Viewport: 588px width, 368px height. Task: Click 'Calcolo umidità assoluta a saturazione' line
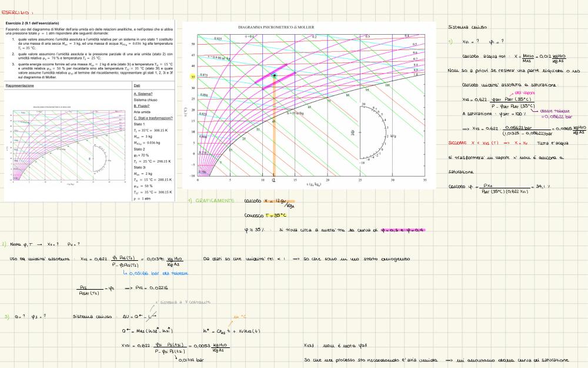coord(509,85)
